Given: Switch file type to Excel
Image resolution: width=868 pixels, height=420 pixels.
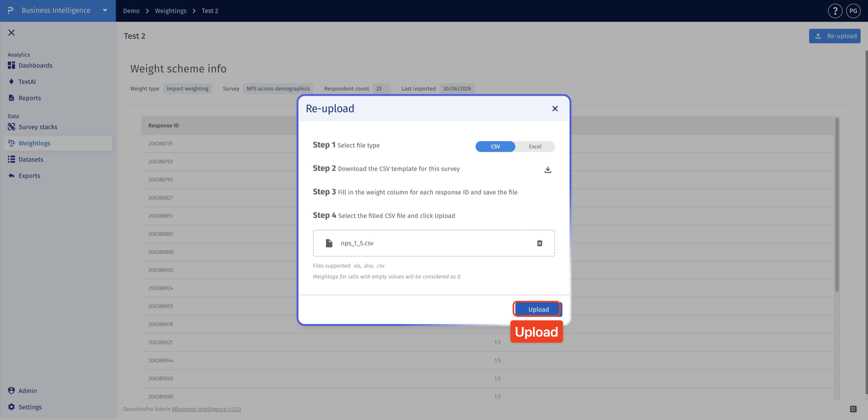Looking at the screenshot, I should 535,146.
